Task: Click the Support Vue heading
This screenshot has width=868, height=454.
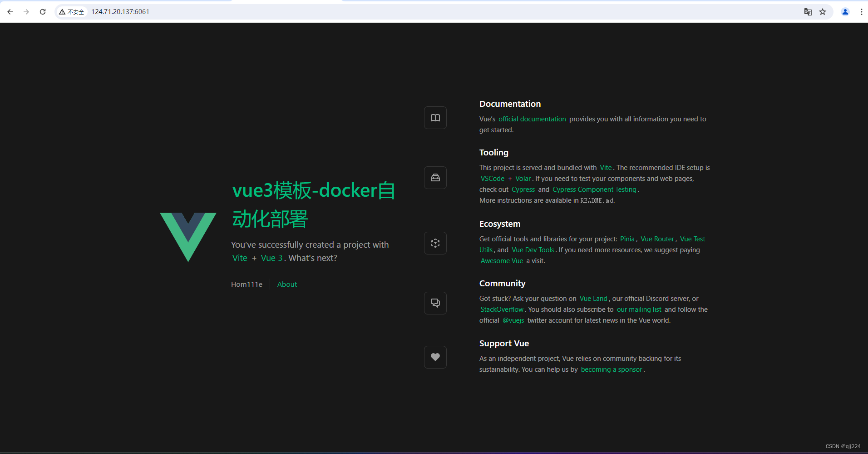Action: pos(504,344)
